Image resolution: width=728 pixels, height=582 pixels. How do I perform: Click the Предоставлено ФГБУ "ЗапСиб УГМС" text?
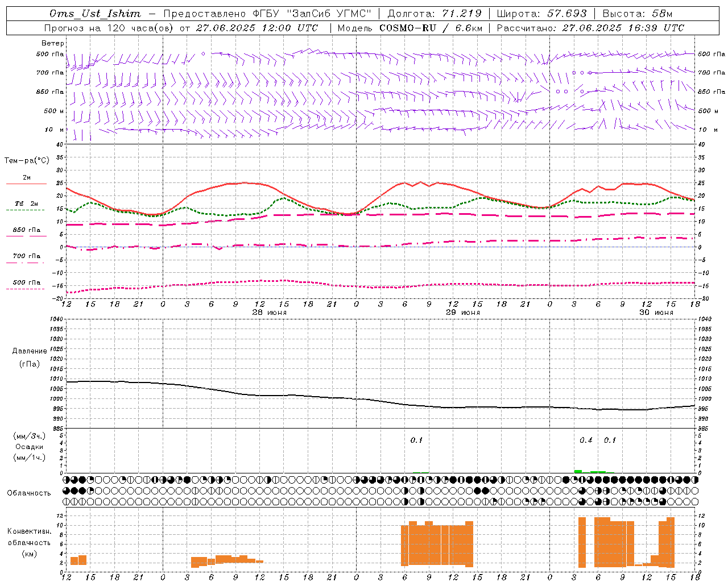pos(267,14)
